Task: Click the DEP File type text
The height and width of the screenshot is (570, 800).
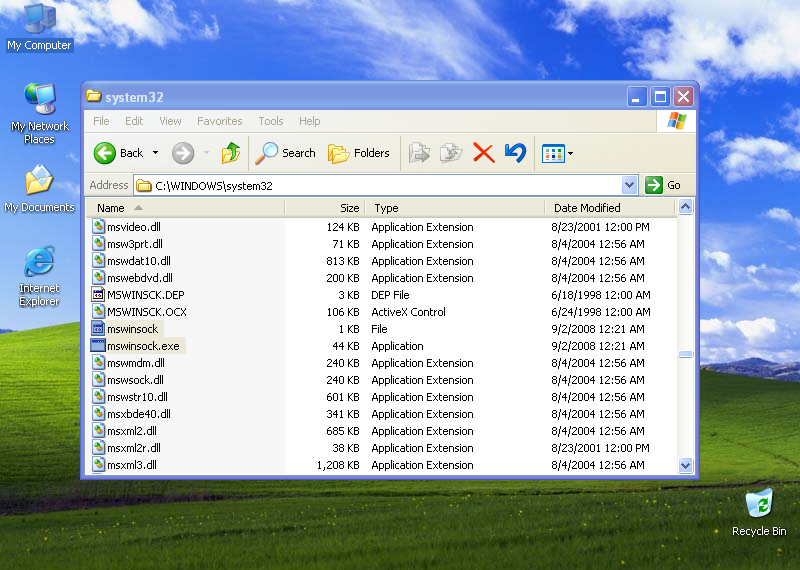Action: pyautogui.click(x=390, y=295)
